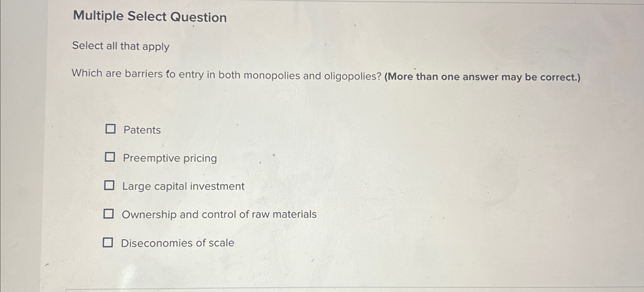Check the Patents checkbox

[110, 129]
